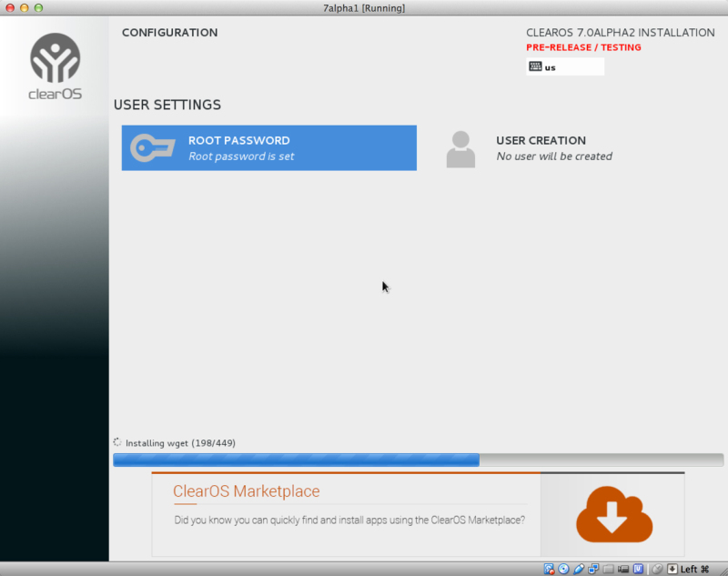728x576 pixels.
Task: Click the VirtualBox USB devices icon
Action: [579, 569]
